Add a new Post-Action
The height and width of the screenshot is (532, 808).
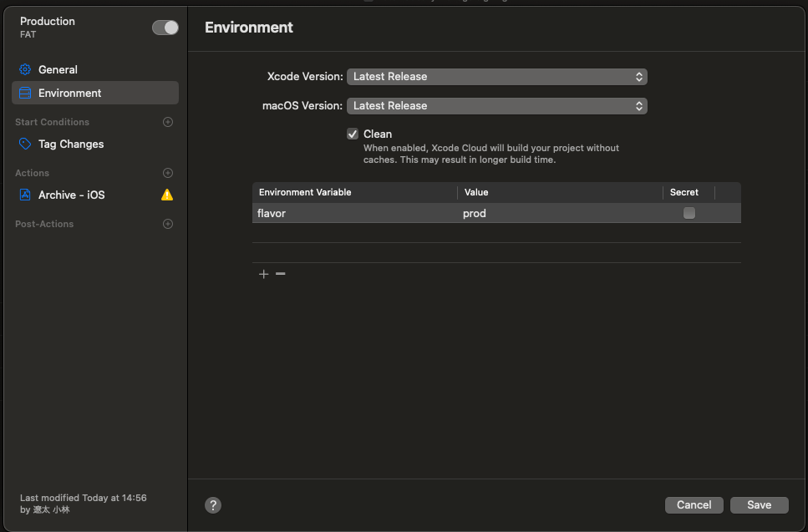(167, 224)
